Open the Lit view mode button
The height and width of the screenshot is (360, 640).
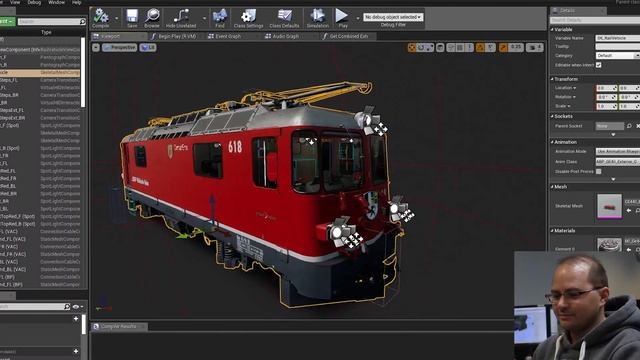pyautogui.click(x=148, y=48)
